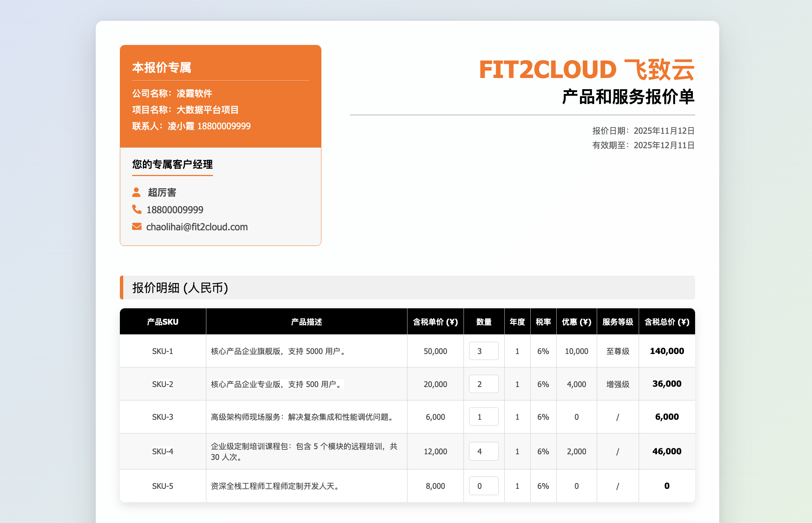Select the SKU-4 quantity input box
This screenshot has height=523, width=812.
483,451
